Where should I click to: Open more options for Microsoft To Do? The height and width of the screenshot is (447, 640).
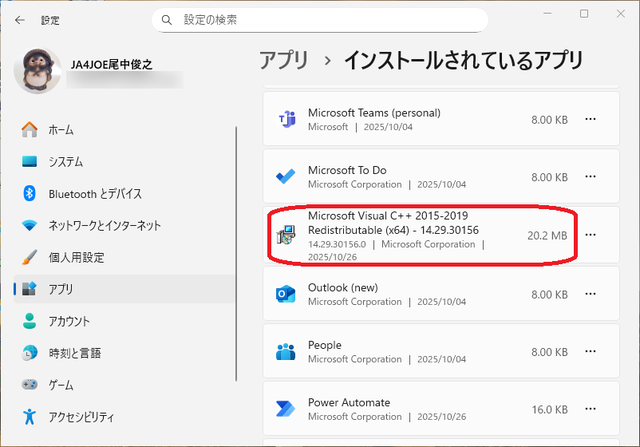click(590, 177)
